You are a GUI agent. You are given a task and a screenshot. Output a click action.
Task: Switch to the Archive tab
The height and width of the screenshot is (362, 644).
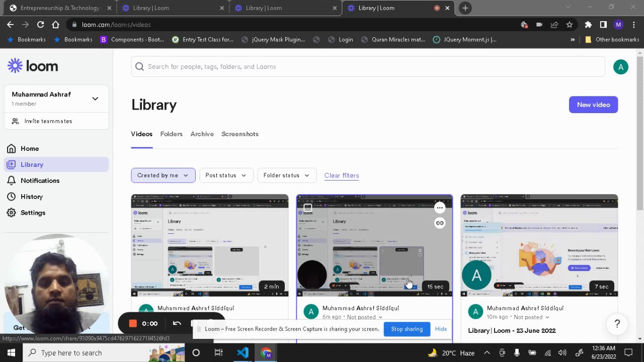202,134
